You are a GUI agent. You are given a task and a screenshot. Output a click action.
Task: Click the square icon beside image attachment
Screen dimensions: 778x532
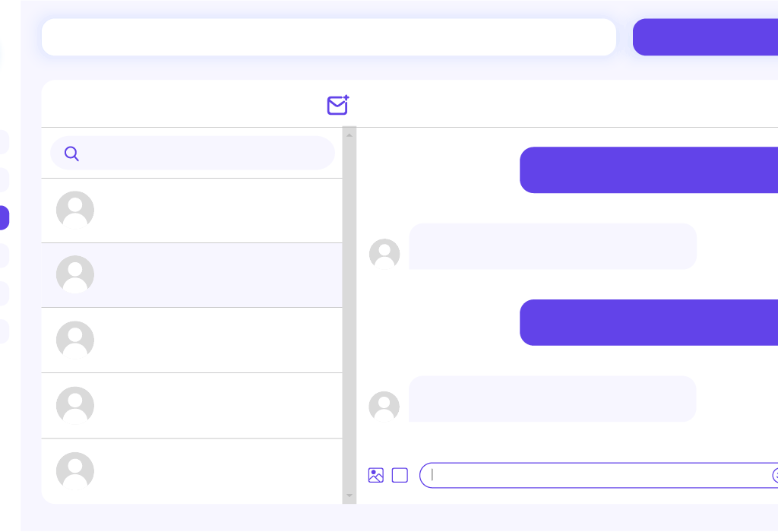pos(400,476)
